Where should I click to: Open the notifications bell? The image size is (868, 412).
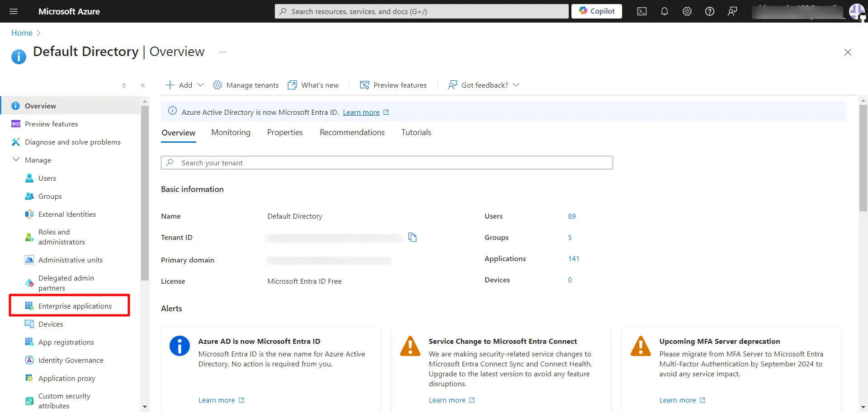click(665, 11)
